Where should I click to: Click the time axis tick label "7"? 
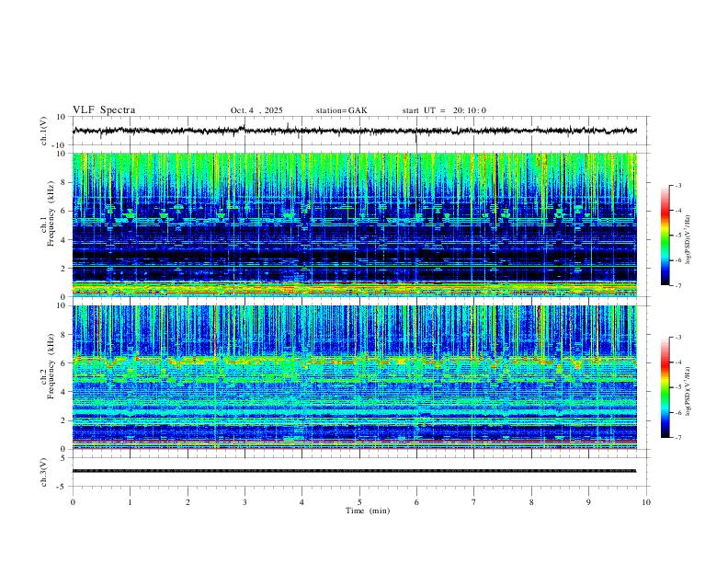point(474,502)
